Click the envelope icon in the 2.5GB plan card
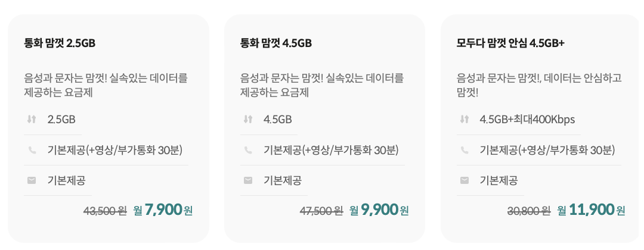The height and width of the screenshot is (250, 644). 32,180
